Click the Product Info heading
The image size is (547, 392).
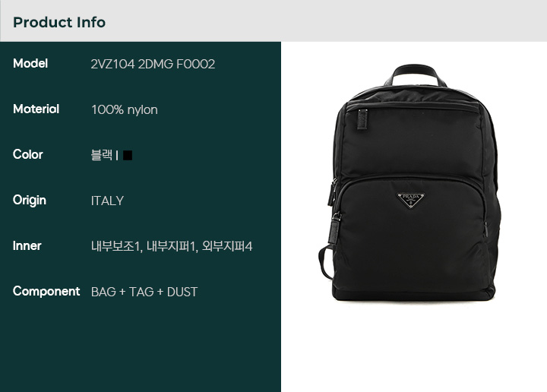click(x=59, y=22)
